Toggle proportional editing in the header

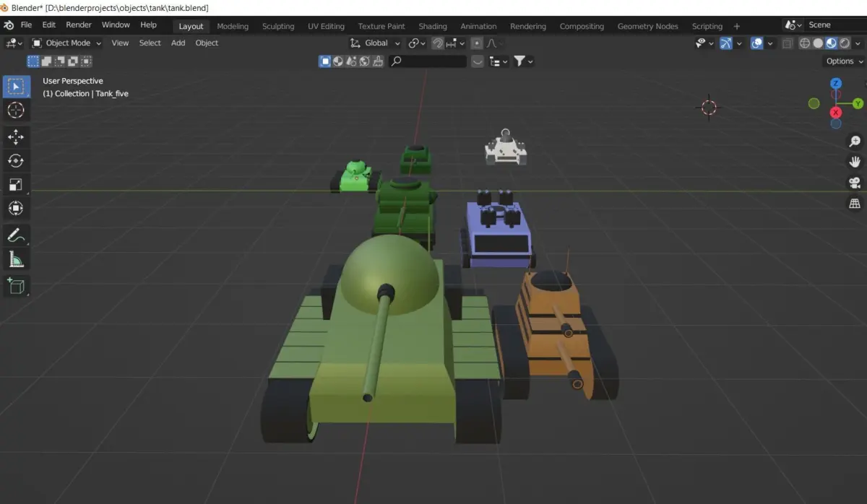(x=477, y=43)
